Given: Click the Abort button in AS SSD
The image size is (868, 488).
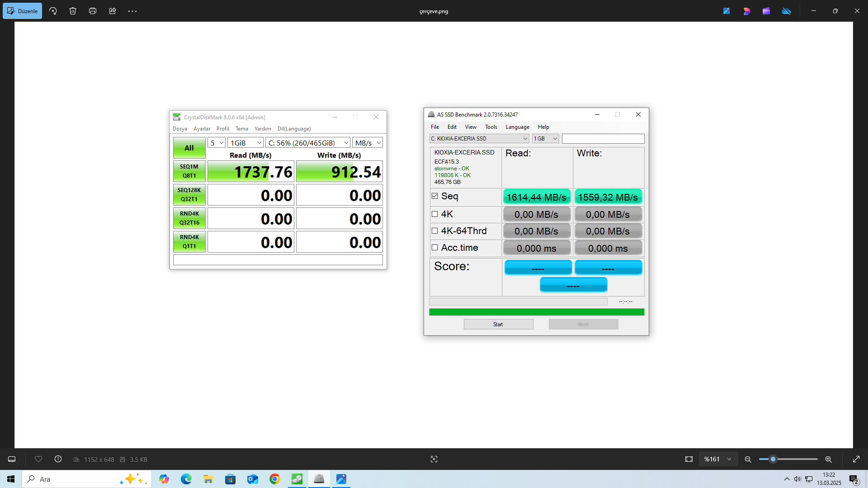Looking at the screenshot, I should tap(583, 324).
